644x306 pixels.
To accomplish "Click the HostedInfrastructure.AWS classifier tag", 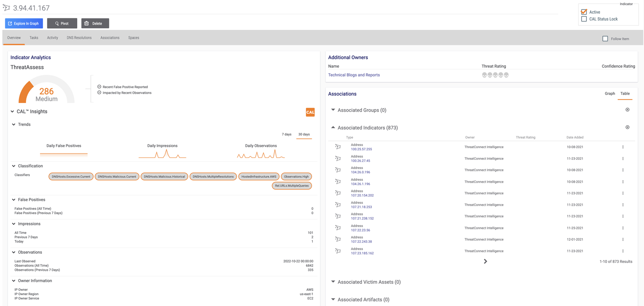I will [x=259, y=176].
